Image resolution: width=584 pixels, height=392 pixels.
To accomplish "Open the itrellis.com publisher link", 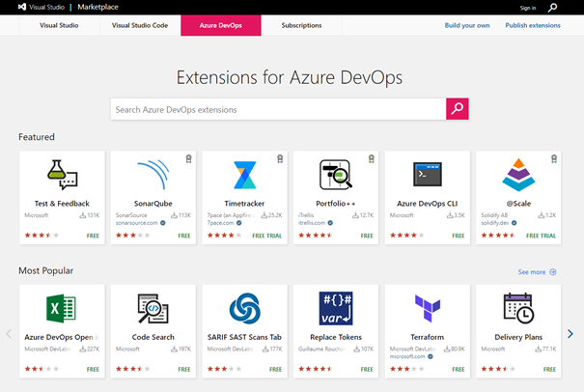I will pyautogui.click(x=312, y=223).
